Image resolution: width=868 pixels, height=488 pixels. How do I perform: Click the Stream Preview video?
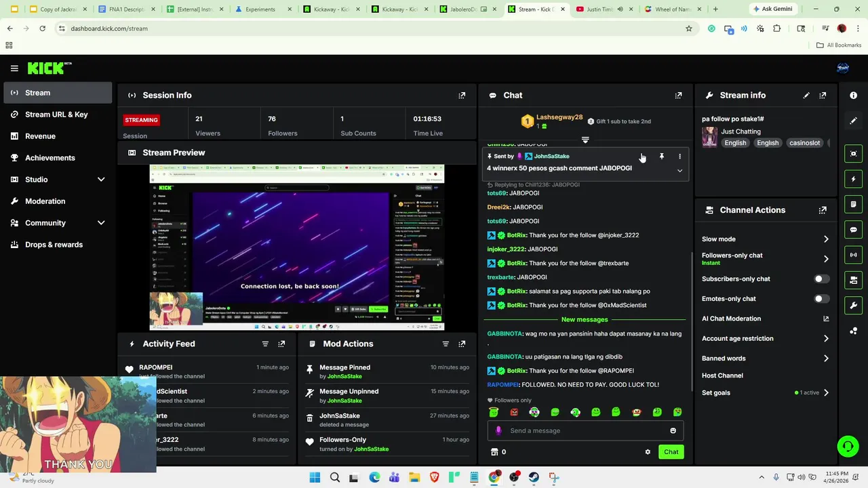pyautogui.click(x=297, y=247)
